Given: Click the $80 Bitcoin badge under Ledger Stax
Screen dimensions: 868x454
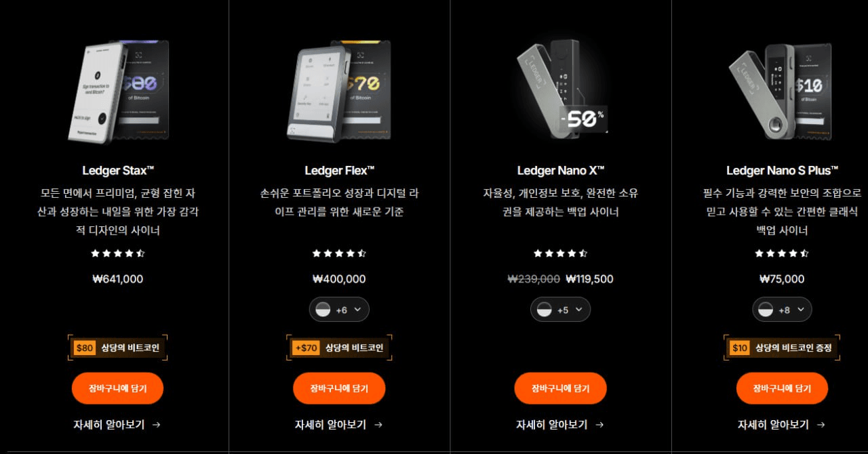Looking at the screenshot, I should 117,348.
